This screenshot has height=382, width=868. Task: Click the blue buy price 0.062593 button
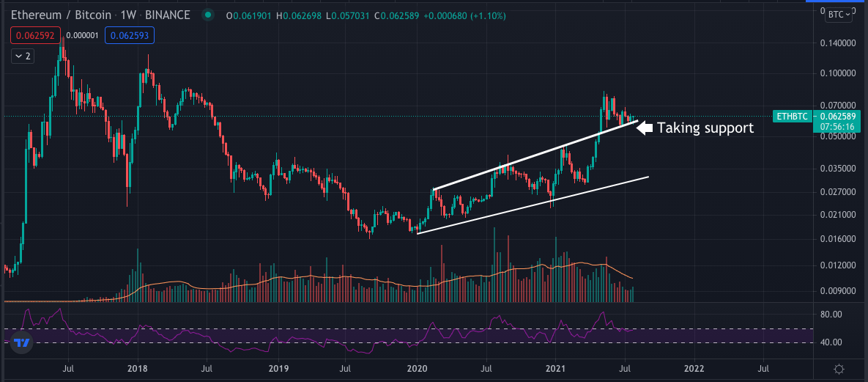[130, 35]
